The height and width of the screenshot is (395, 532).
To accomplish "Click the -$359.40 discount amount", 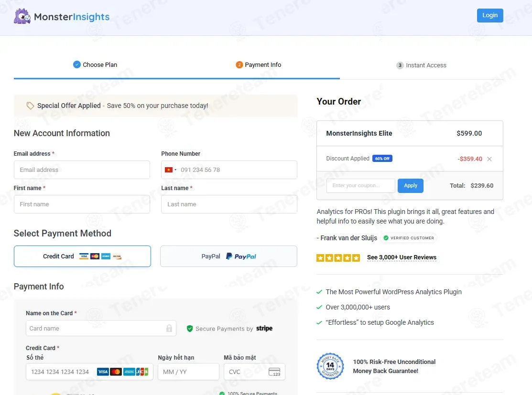I will click(x=469, y=159).
